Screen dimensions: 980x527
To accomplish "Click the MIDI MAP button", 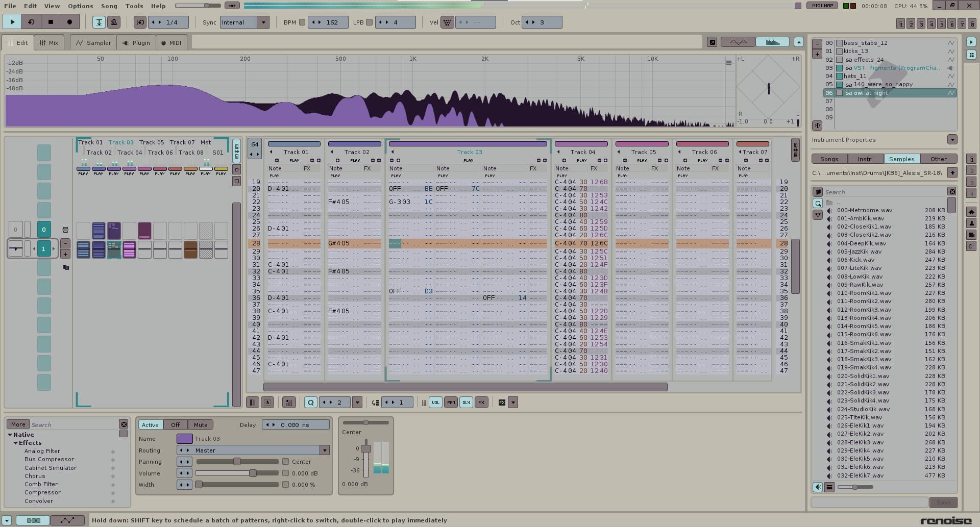I will click(x=822, y=6).
